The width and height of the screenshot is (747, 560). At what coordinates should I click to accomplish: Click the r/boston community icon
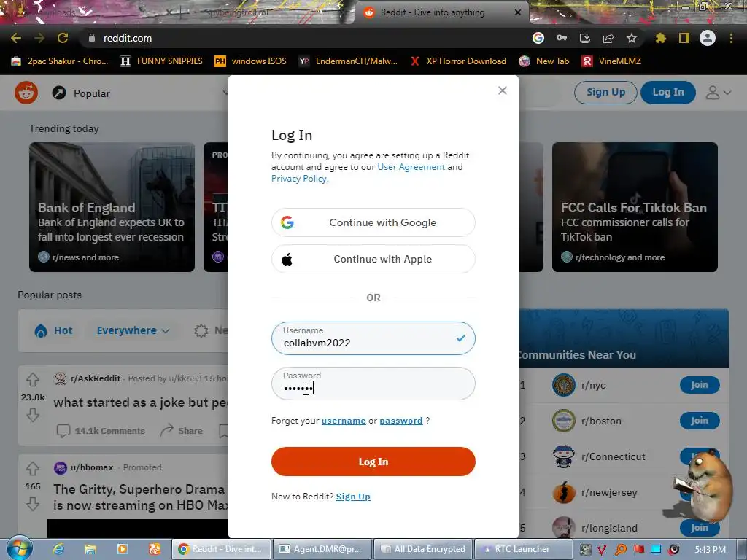pos(564,421)
